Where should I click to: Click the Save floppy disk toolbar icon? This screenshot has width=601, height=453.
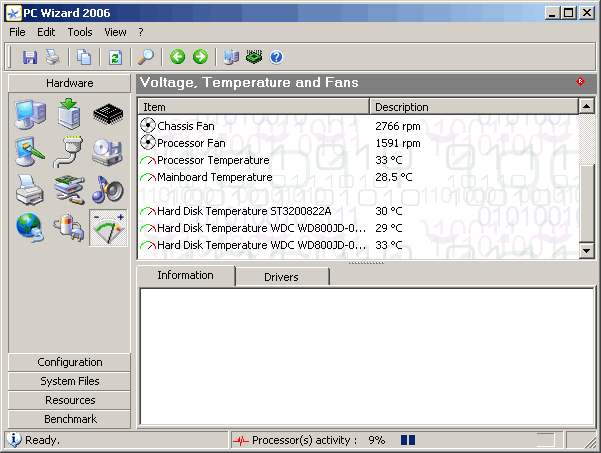tap(30, 57)
